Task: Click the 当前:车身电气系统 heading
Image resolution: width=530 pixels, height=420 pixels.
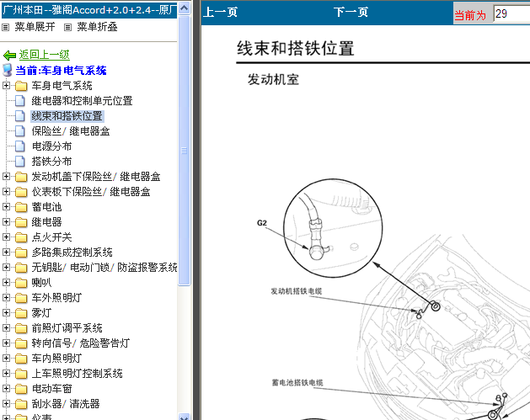Action: tap(61, 71)
